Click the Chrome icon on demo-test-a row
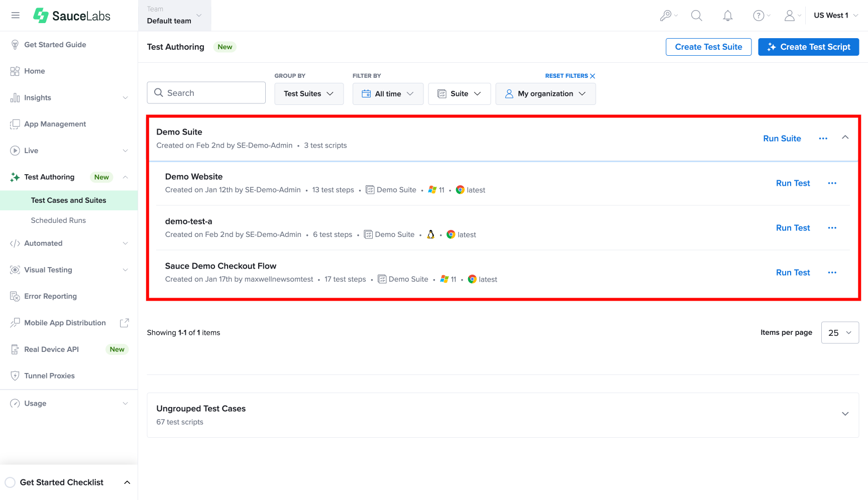 [451, 234]
